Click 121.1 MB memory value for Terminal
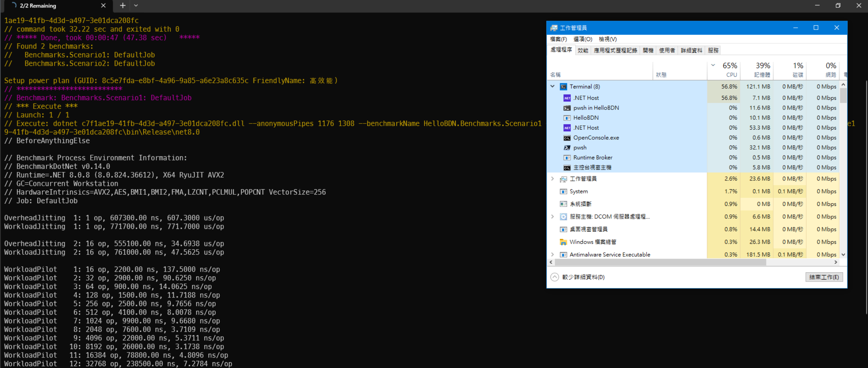The height and width of the screenshot is (368, 868). [758, 86]
